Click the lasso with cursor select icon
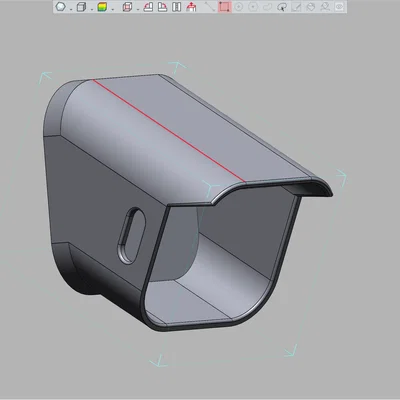The width and height of the screenshot is (400, 400). pyautogui.click(x=282, y=7)
